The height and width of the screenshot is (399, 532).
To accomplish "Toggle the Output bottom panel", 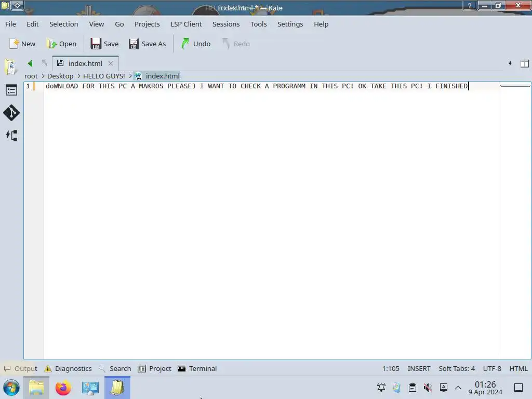I will click(x=20, y=368).
